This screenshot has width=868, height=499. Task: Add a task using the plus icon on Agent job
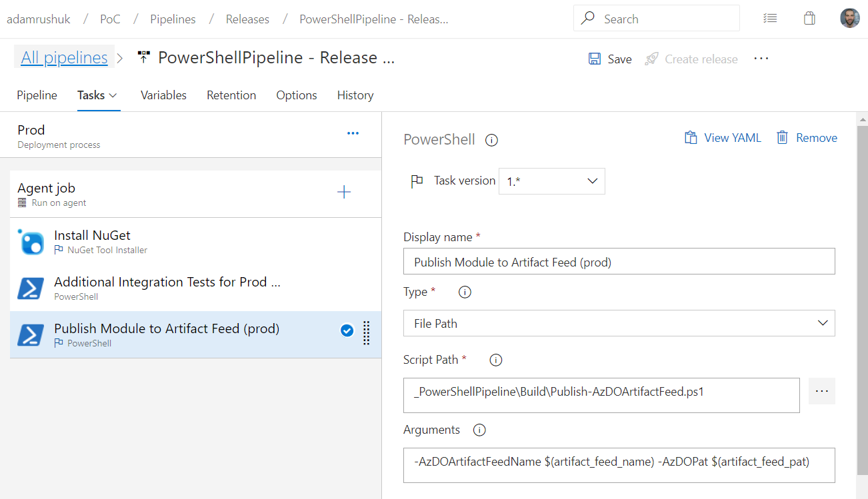click(343, 192)
